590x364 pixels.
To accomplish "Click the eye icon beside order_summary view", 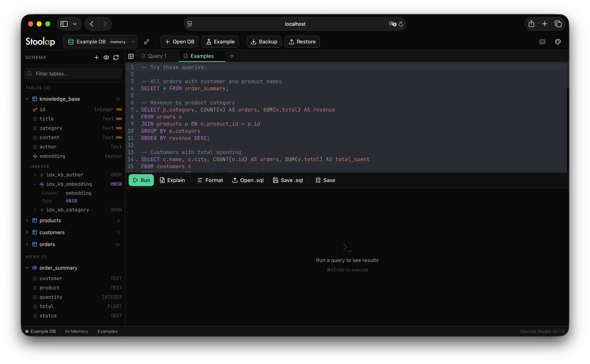I will pos(35,268).
